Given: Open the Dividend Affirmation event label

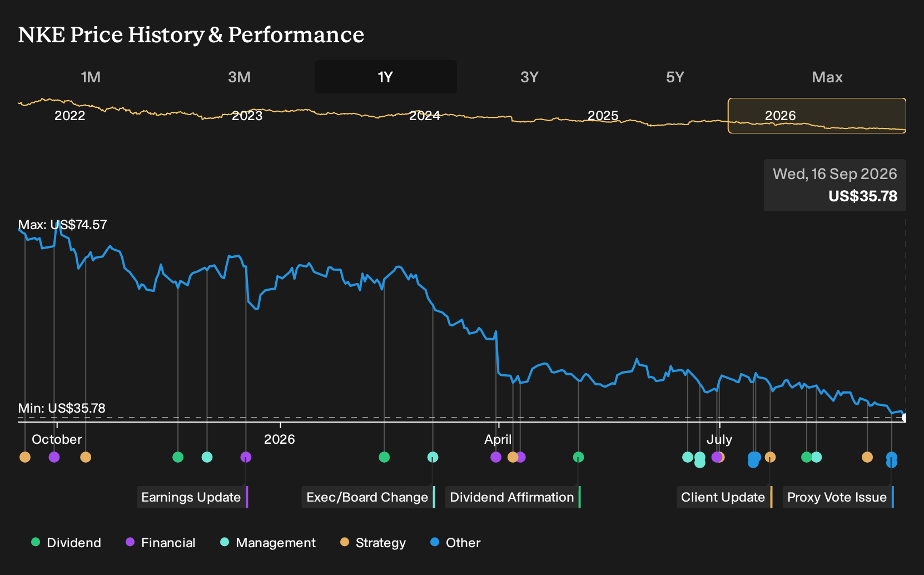Looking at the screenshot, I should click(513, 497).
